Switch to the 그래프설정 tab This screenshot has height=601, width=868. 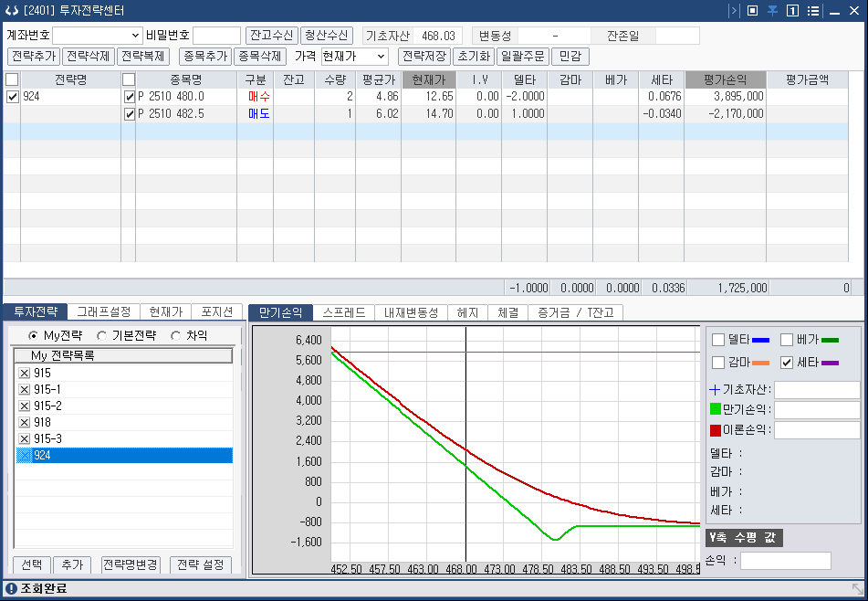point(103,311)
